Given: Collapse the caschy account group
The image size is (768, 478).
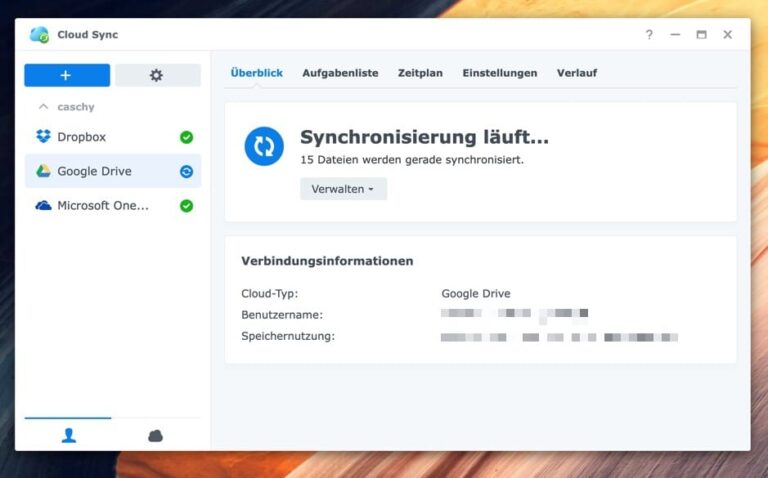Looking at the screenshot, I should 43,107.
